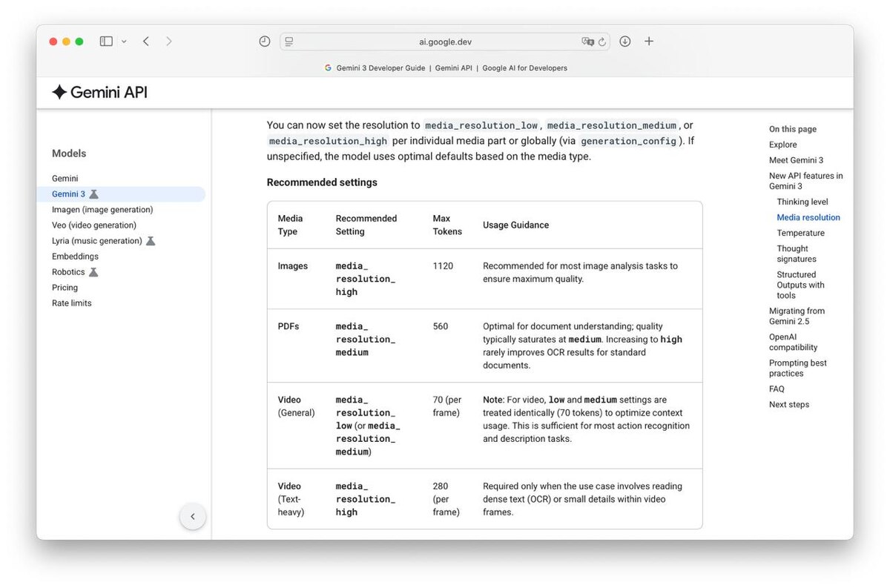Click the page reader icon in address bar
Image resolution: width=890 pixels, height=588 pixels.
tap(289, 42)
